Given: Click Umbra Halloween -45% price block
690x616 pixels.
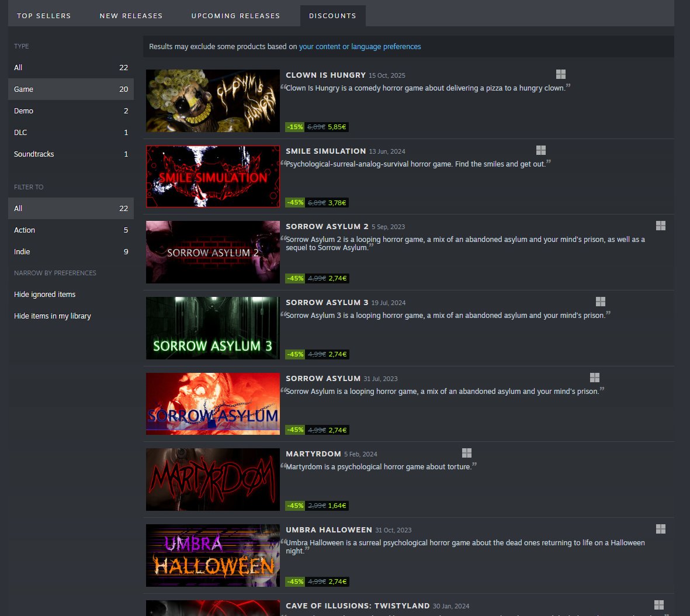Looking at the screenshot, I should (317, 582).
